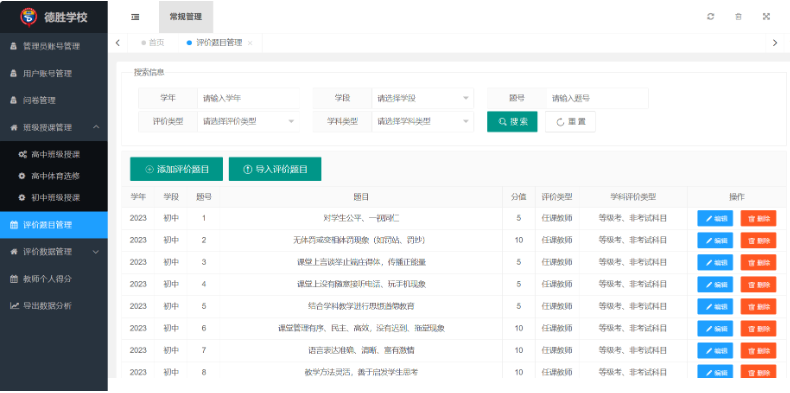Click the fullscreen icon in top bar
Screen dimensions: 790x393
pos(766,17)
